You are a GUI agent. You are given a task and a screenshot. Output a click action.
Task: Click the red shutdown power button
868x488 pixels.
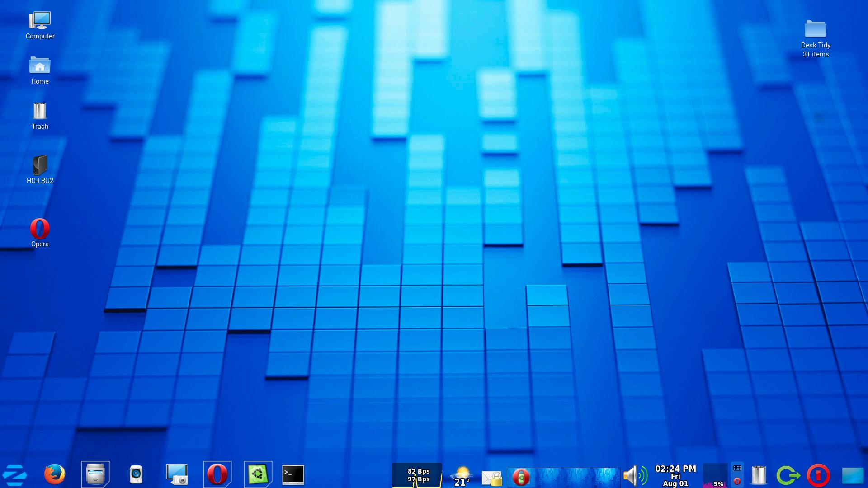coord(818,475)
